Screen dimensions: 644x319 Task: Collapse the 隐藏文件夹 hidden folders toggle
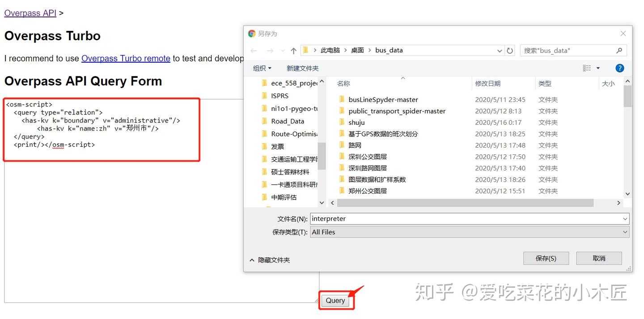coord(269,259)
